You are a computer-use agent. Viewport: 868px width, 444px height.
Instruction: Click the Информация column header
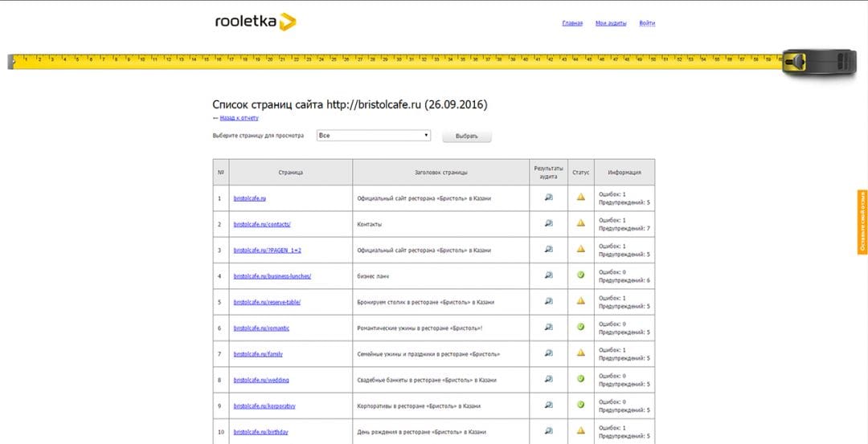(624, 172)
